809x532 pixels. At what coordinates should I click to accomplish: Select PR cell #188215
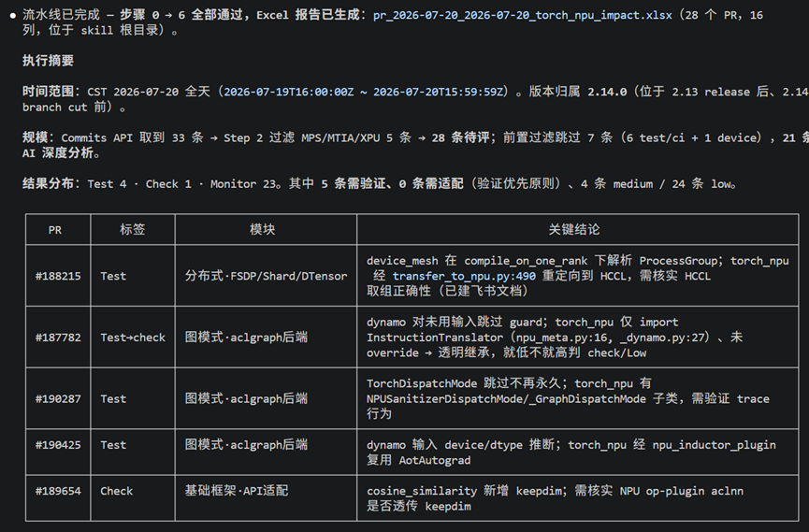(58, 276)
